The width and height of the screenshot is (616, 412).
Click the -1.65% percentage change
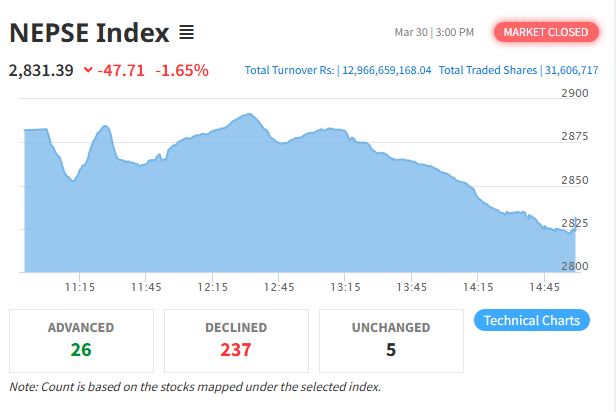click(182, 70)
